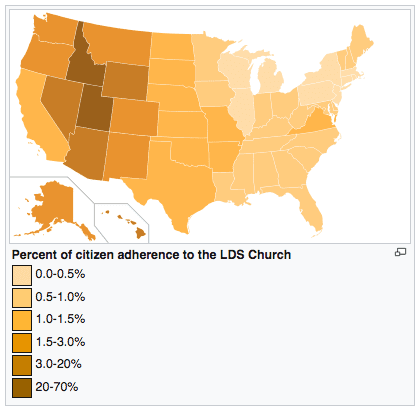Click Arizona on the map
Viewport: 420px width, 411px height.
click(x=87, y=153)
